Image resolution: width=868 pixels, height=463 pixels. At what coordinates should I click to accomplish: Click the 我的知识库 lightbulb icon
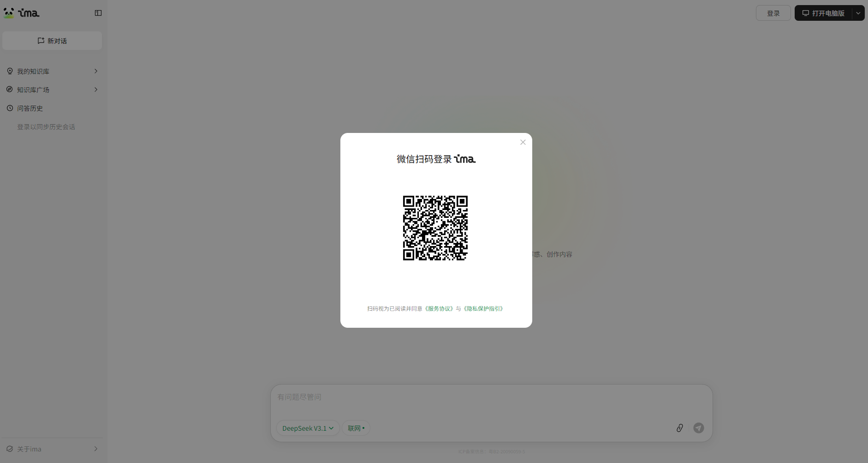pos(10,71)
